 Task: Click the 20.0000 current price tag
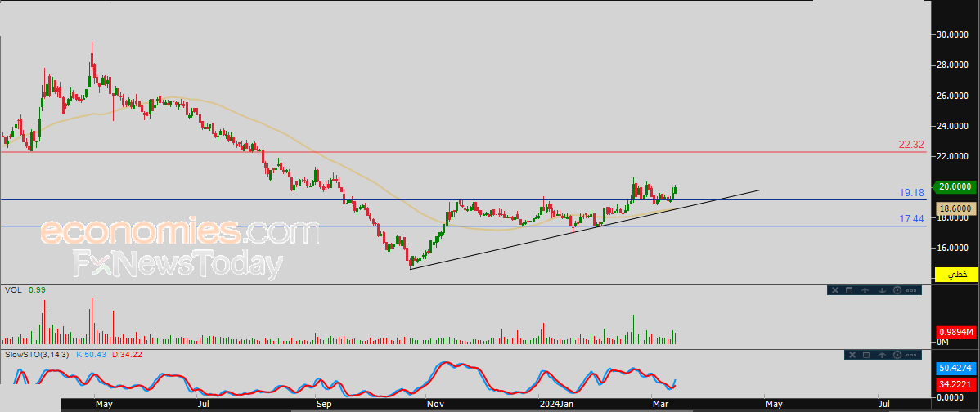tap(955, 186)
